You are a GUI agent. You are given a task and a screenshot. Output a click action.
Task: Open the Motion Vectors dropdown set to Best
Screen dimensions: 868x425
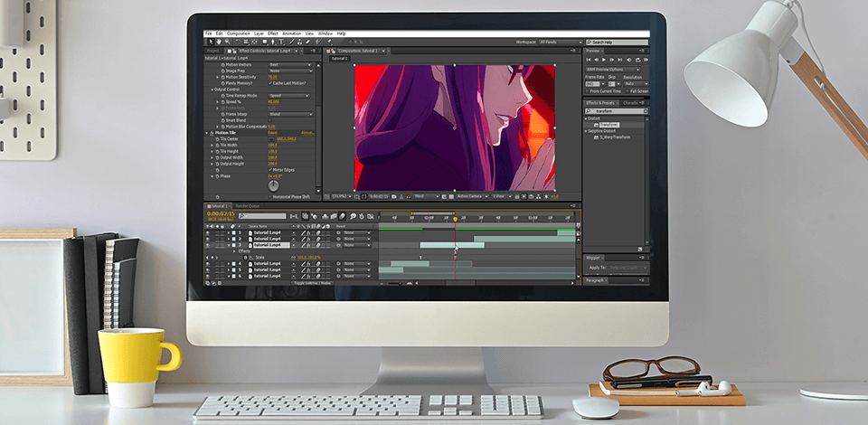click(x=290, y=65)
